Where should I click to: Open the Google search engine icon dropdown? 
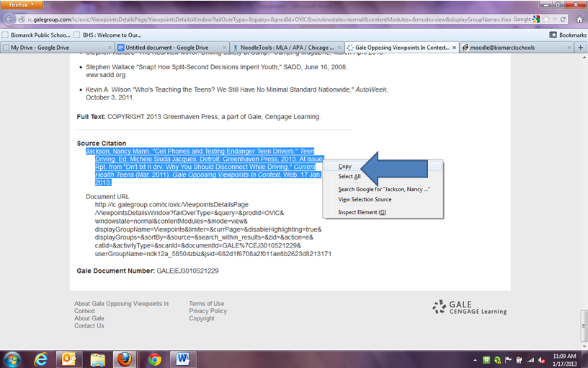(536, 19)
